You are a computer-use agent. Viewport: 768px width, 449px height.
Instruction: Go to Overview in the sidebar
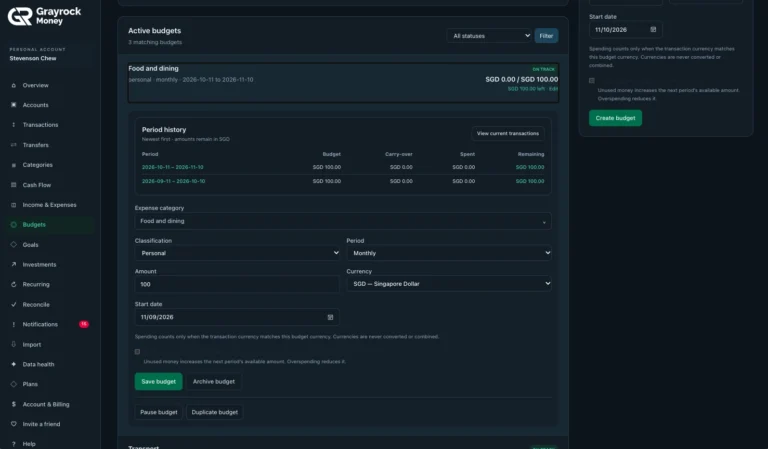tap(35, 85)
